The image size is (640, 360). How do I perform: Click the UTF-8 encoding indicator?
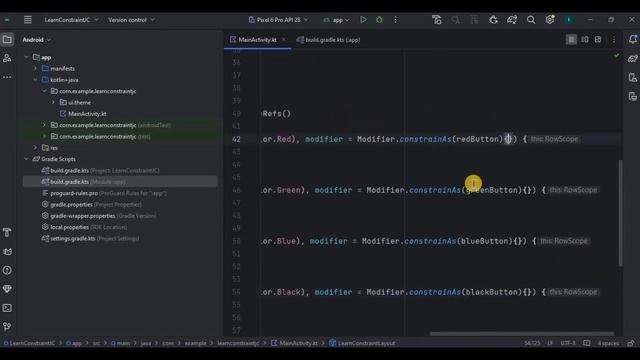click(x=568, y=343)
